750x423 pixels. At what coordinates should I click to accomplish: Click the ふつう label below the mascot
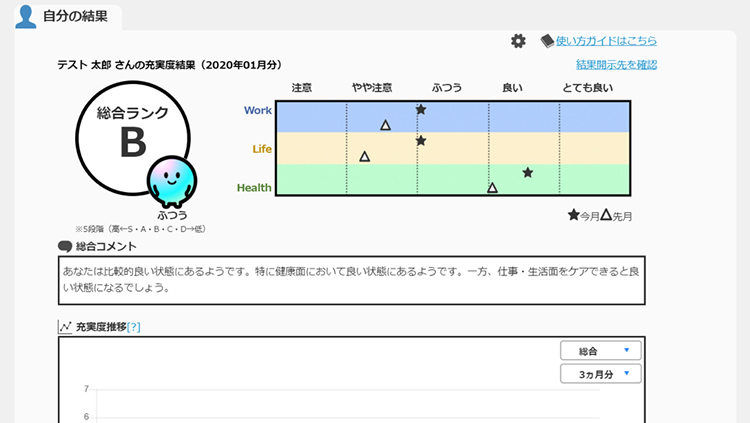click(x=172, y=215)
